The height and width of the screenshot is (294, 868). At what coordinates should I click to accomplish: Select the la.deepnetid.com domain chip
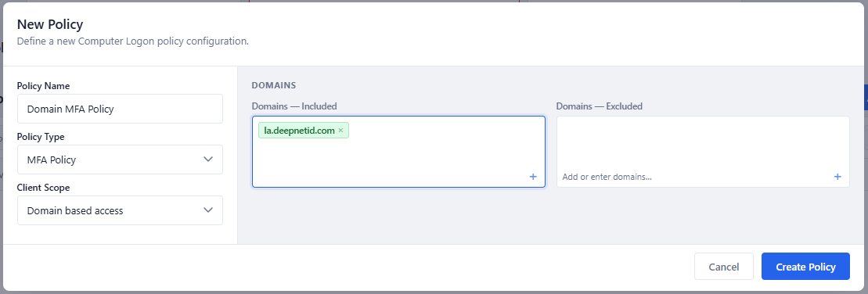(x=300, y=131)
